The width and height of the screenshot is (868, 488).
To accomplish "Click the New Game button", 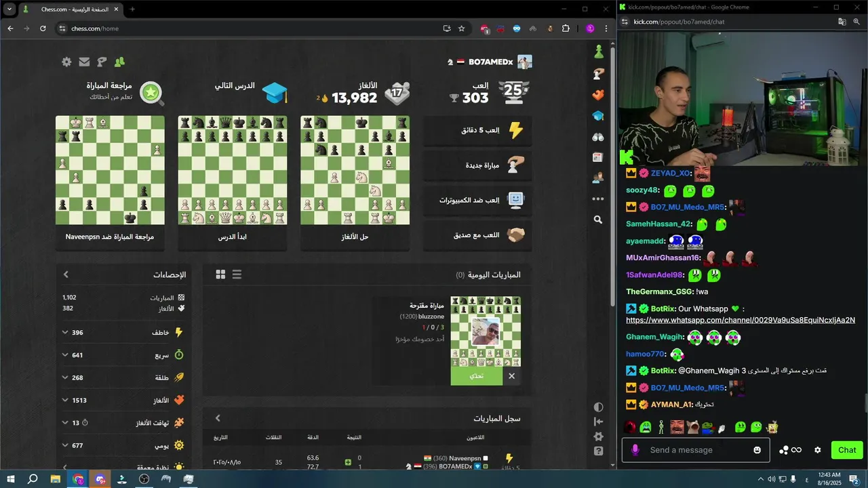I will (x=477, y=165).
